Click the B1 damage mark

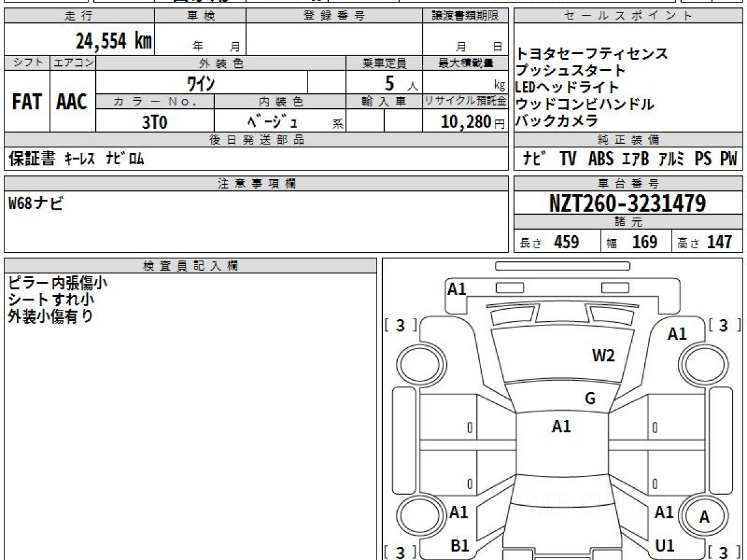click(x=459, y=546)
